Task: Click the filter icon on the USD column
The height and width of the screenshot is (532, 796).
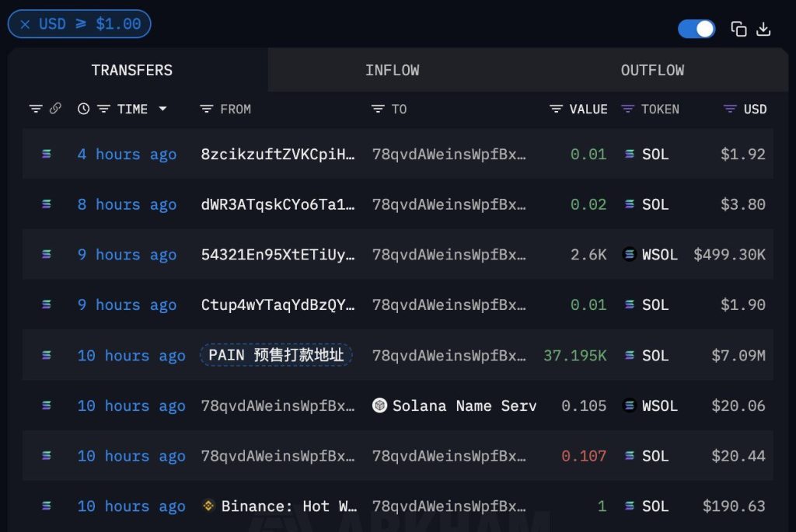Action: [x=728, y=109]
